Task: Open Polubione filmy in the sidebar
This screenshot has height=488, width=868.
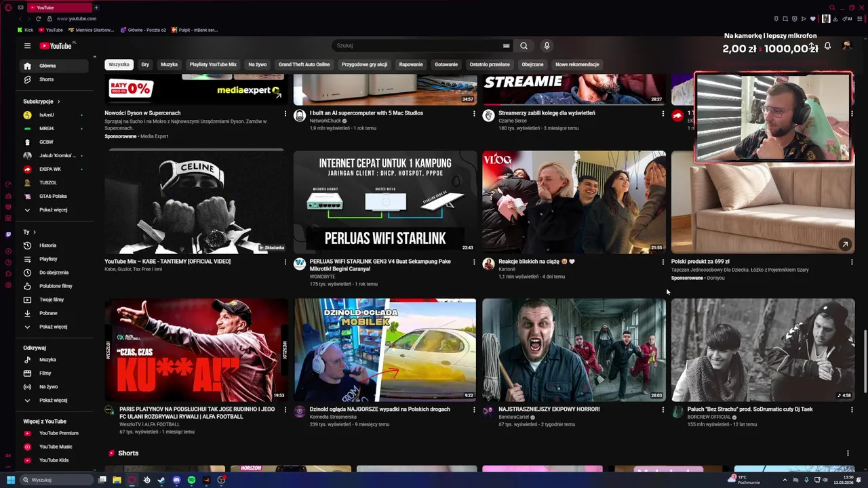Action: pos(54,286)
